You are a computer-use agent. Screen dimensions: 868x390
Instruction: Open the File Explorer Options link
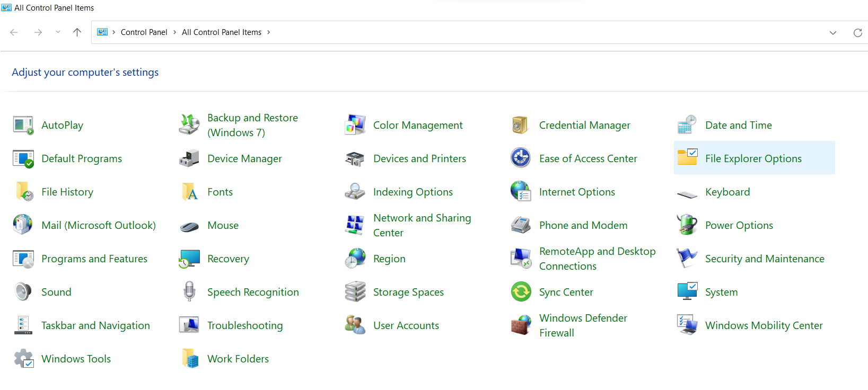click(x=753, y=158)
